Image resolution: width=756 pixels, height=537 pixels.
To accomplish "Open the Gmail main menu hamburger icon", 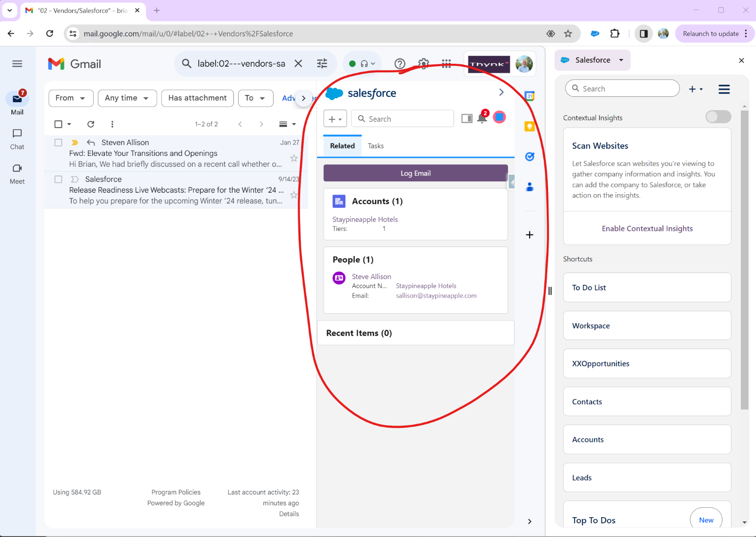I will [x=17, y=64].
